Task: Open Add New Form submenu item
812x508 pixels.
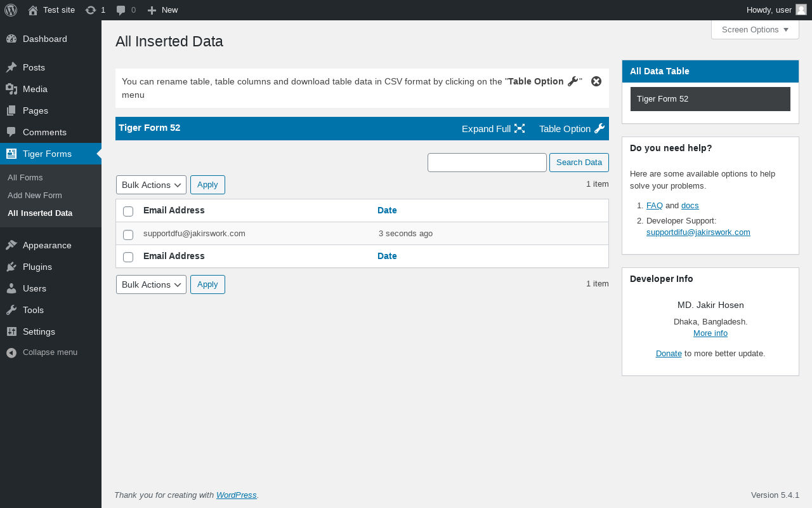Action: (x=35, y=195)
